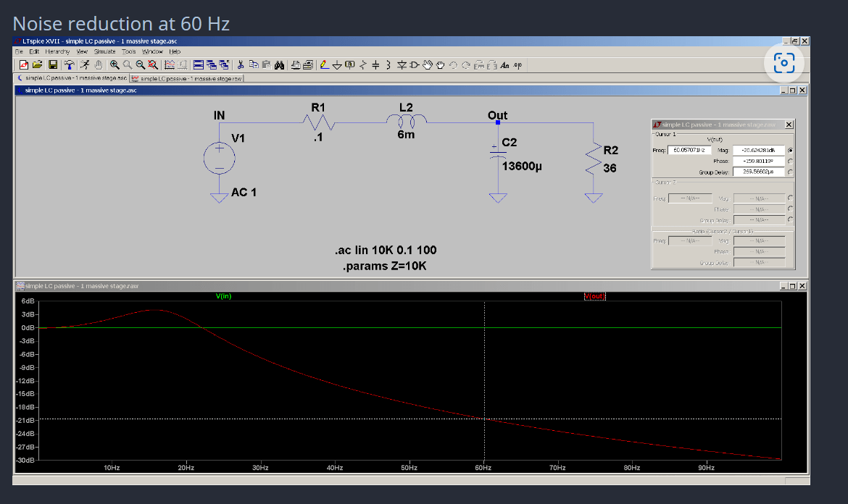Image resolution: width=848 pixels, height=504 pixels.
Task: Select the Move open-hand tool
Action: pos(427,65)
